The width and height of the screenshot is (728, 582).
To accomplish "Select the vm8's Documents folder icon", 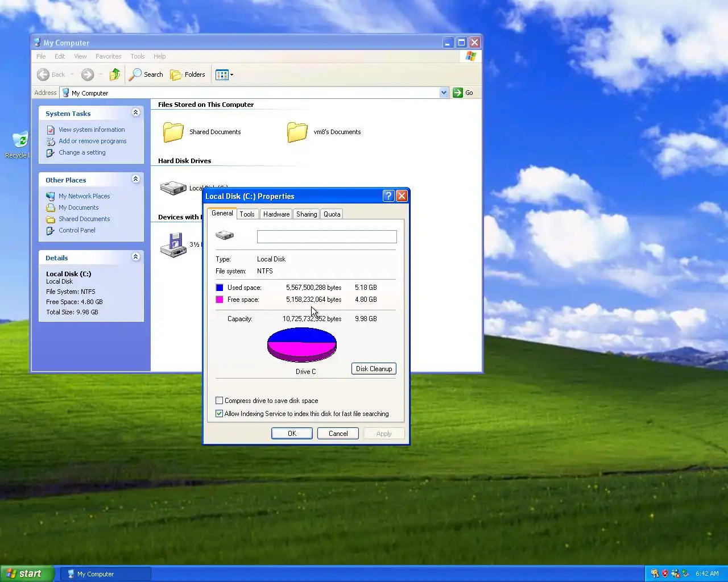I will point(297,132).
